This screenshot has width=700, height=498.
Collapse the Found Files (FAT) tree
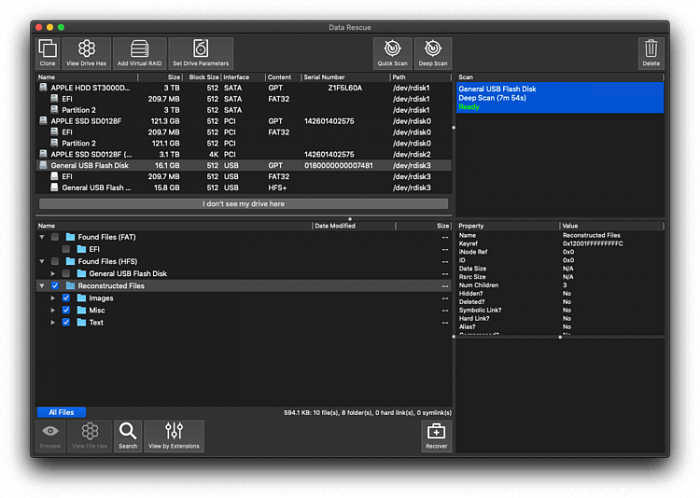[x=42, y=237]
